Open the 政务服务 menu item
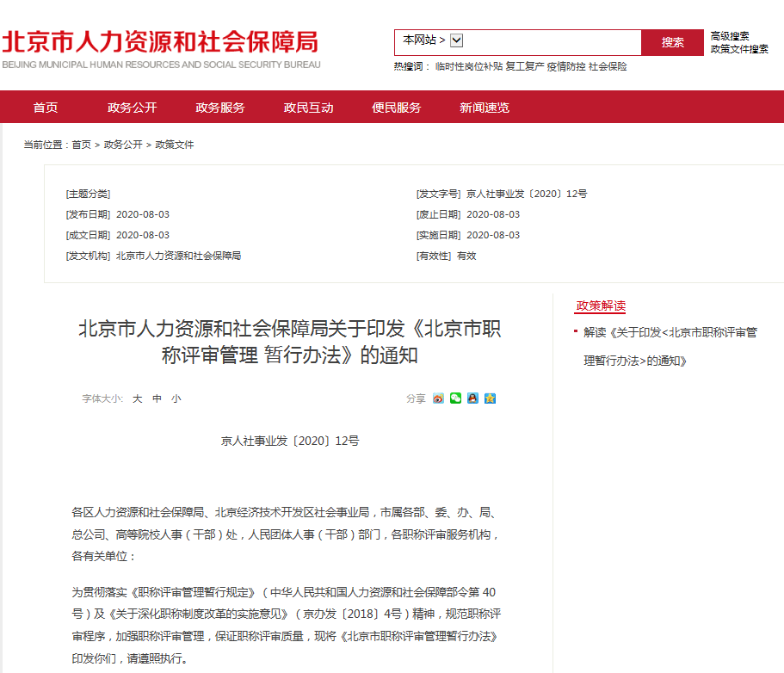Screen dimensions: 784x673 click(x=219, y=107)
